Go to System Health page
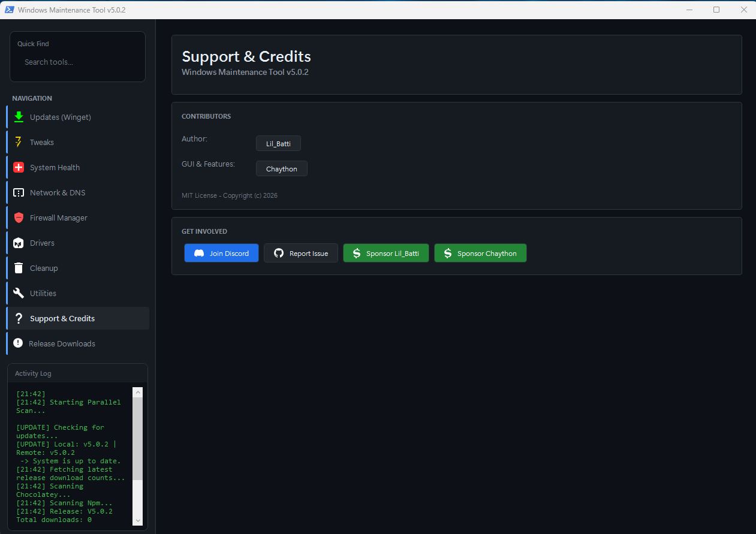The image size is (756, 534). [x=78, y=167]
